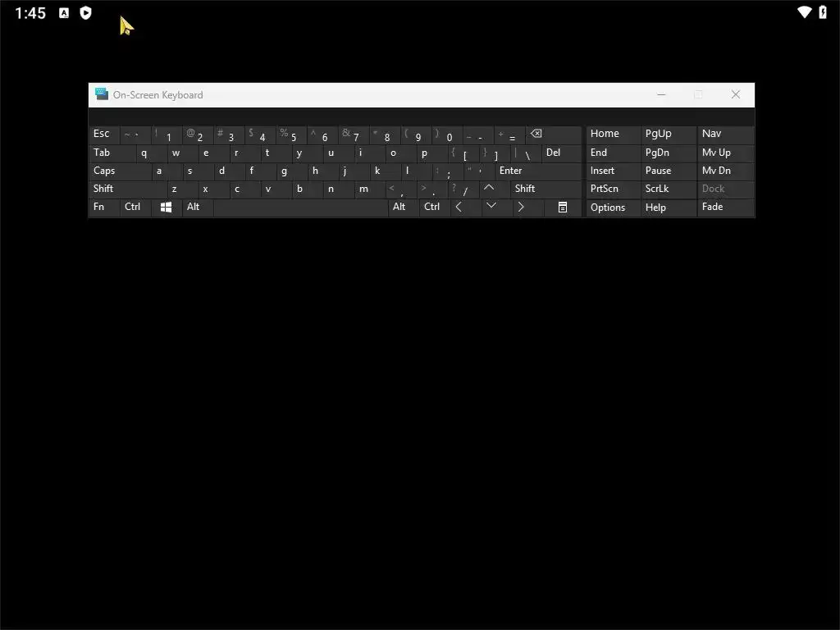The width and height of the screenshot is (840, 630).
Task: Toggle the ScrLk key
Action: pos(668,189)
